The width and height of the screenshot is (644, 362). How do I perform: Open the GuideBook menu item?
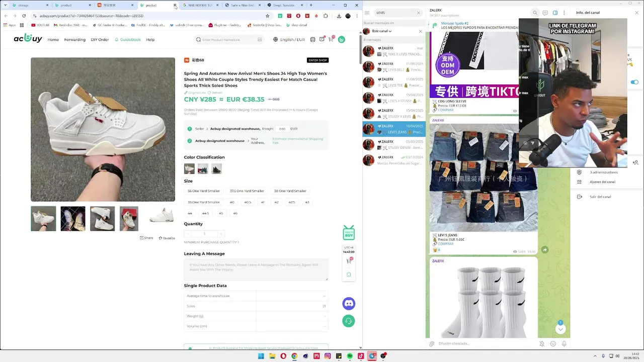coord(128,40)
